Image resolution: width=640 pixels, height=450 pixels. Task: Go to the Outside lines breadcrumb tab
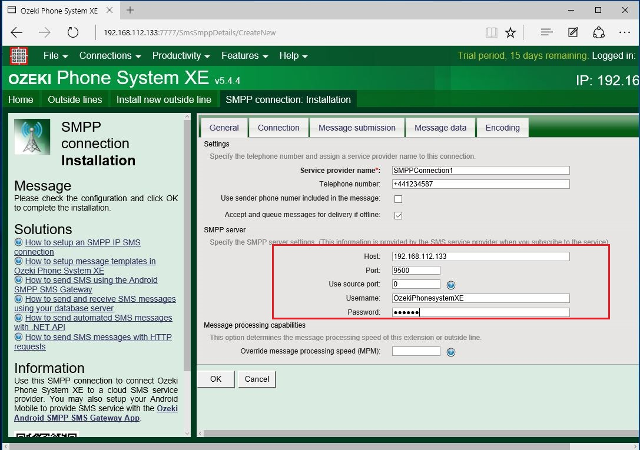(x=75, y=100)
